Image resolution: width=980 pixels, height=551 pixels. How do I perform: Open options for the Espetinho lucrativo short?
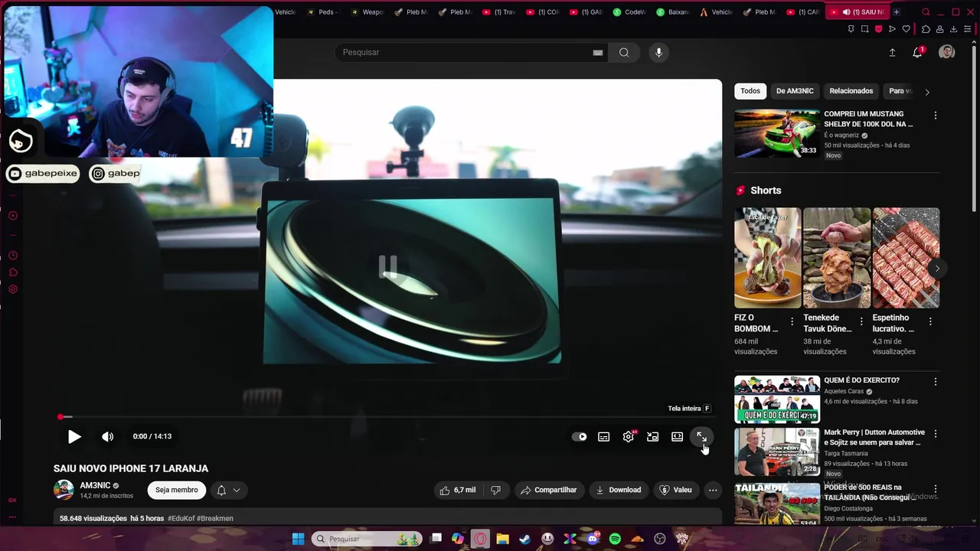click(930, 322)
